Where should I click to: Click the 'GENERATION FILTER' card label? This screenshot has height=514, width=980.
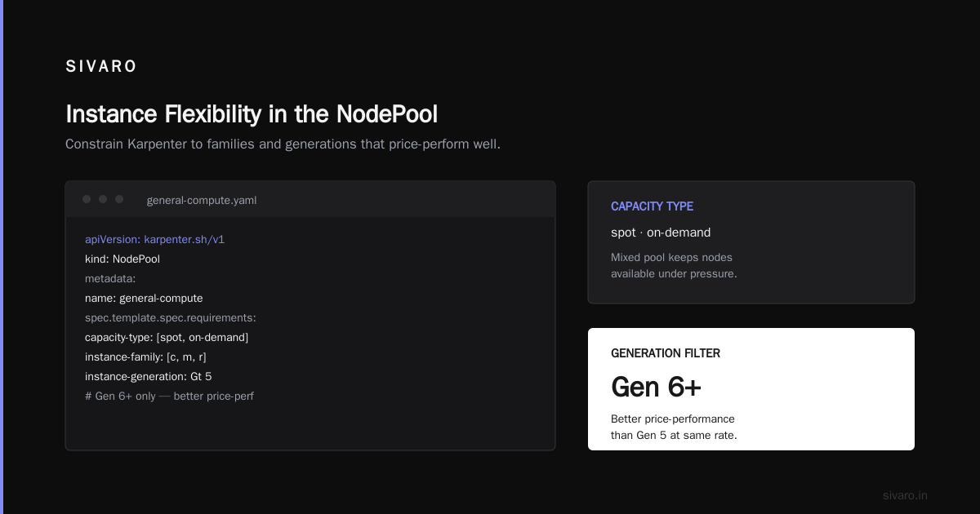(x=666, y=353)
